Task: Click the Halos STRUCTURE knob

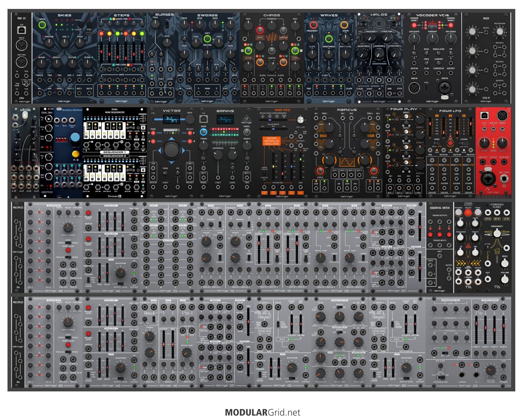Action: (x=387, y=38)
